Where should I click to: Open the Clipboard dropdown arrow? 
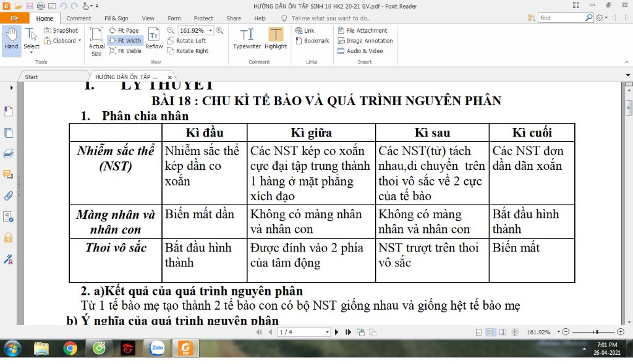point(80,41)
